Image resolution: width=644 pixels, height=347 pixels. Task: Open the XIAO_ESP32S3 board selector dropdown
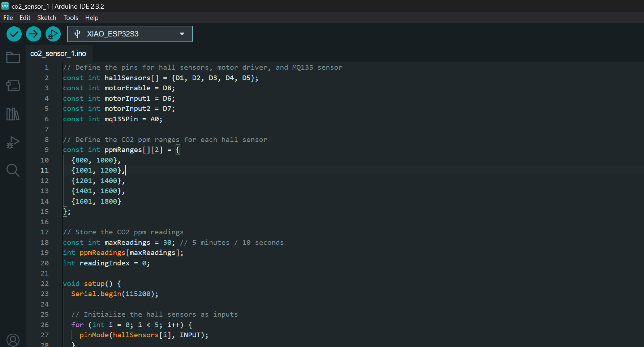(130, 34)
